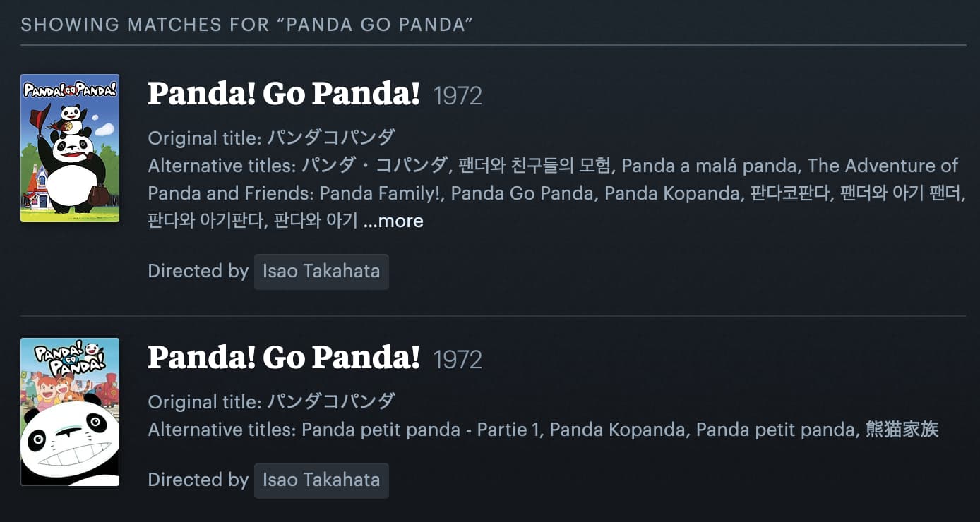
Task: Click the second result's Panda! Go Panda! title
Action: (x=284, y=358)
